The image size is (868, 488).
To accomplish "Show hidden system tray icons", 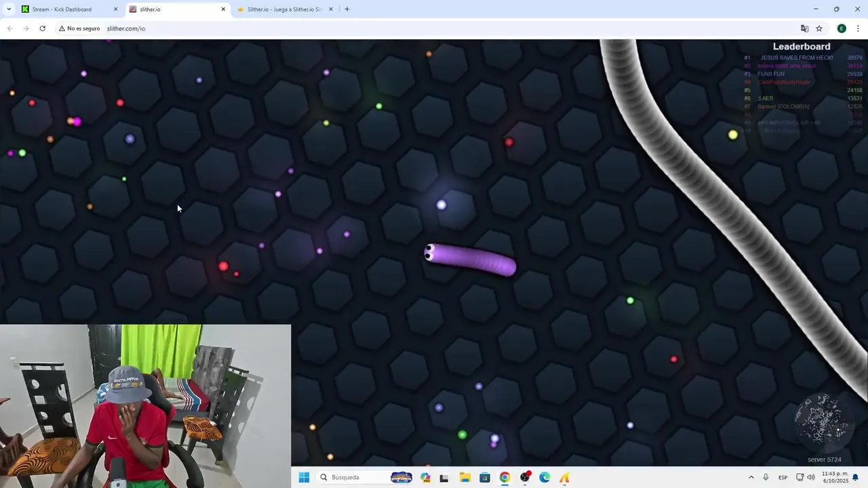I will (751, 477).
